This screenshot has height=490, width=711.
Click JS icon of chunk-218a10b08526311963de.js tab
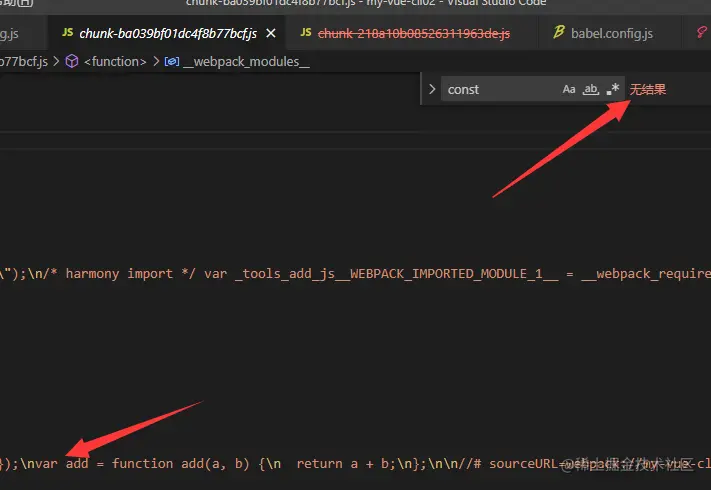(x=306, y=33)
